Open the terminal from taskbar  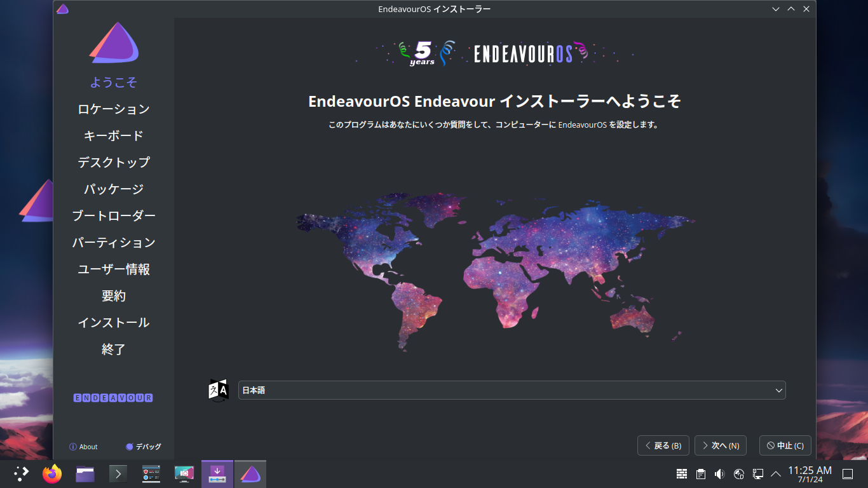tap(118, 473)
